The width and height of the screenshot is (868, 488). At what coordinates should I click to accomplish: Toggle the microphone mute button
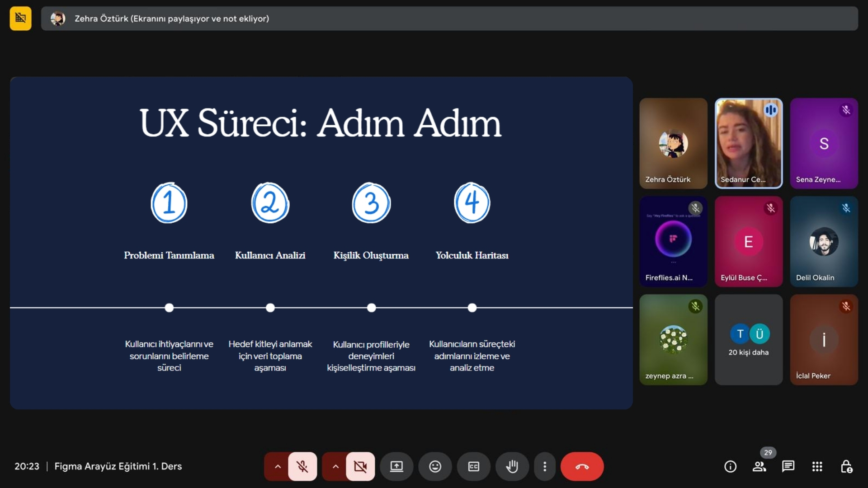(x=302, y=466)
